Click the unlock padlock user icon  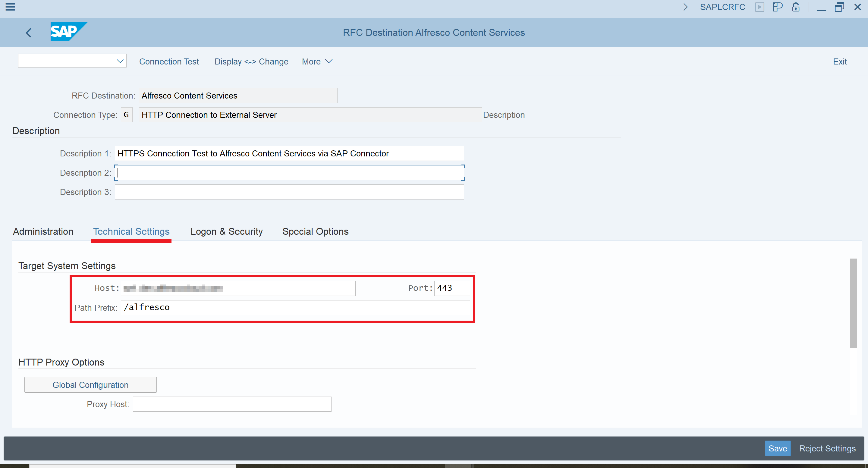click(796, 7)
